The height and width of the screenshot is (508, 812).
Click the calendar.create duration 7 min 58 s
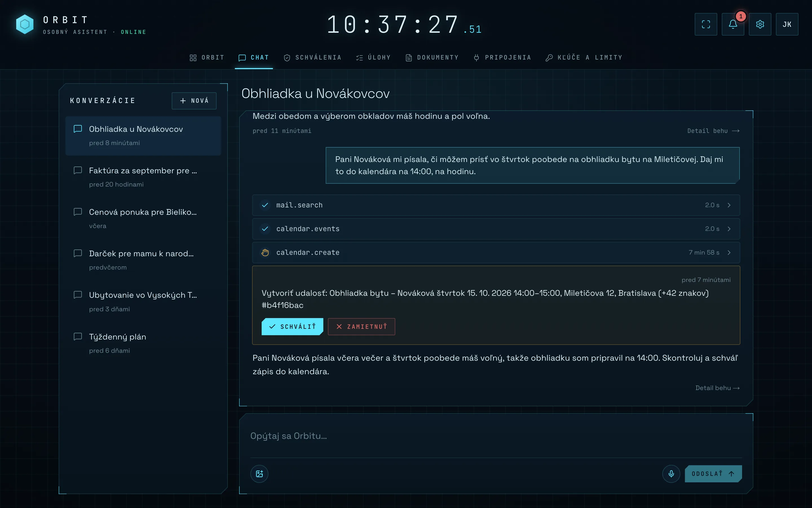704,252
